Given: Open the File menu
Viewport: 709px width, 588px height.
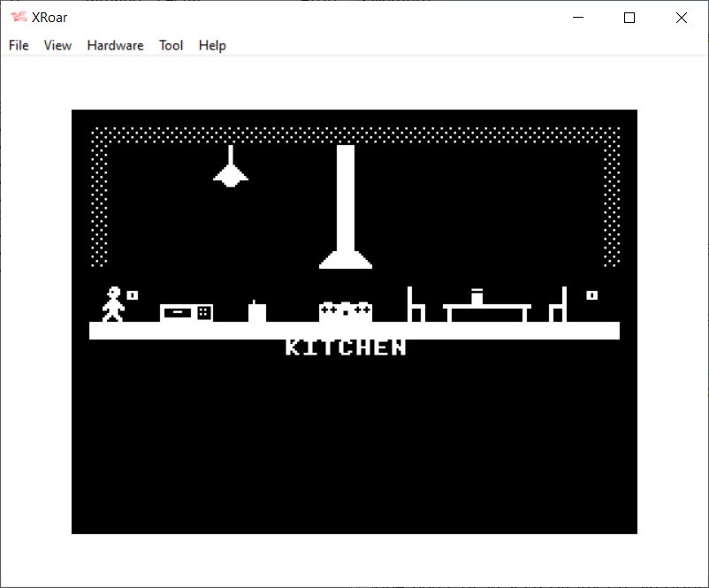Looking at the screenshot, I should pos(19,45).
